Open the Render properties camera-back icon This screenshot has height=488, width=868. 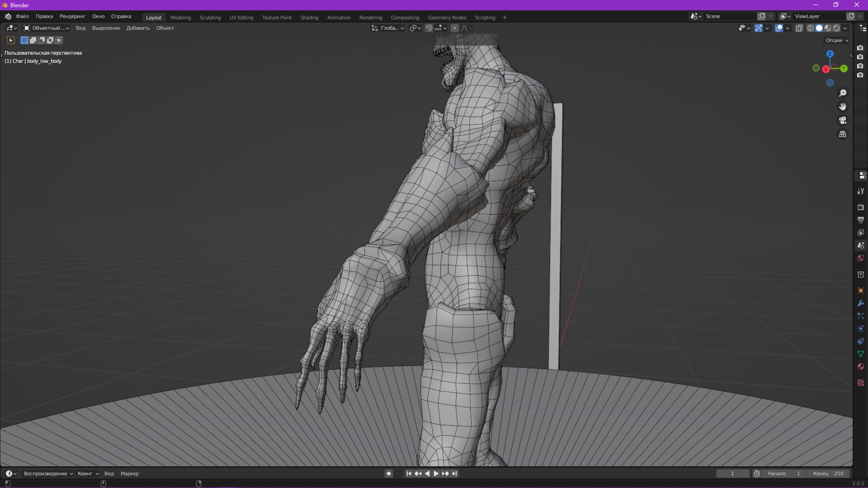click(860, 207)
